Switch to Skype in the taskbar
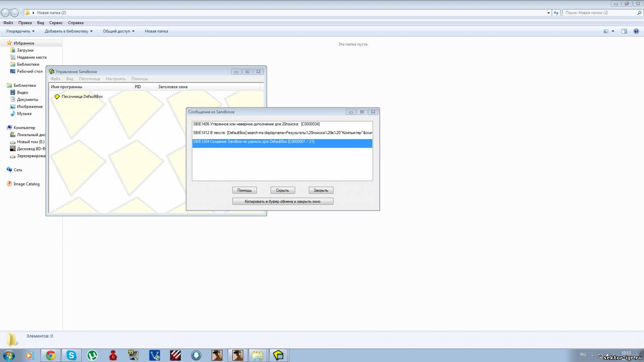Viewport: 644px width, 362px height. (x=71, y=355)
